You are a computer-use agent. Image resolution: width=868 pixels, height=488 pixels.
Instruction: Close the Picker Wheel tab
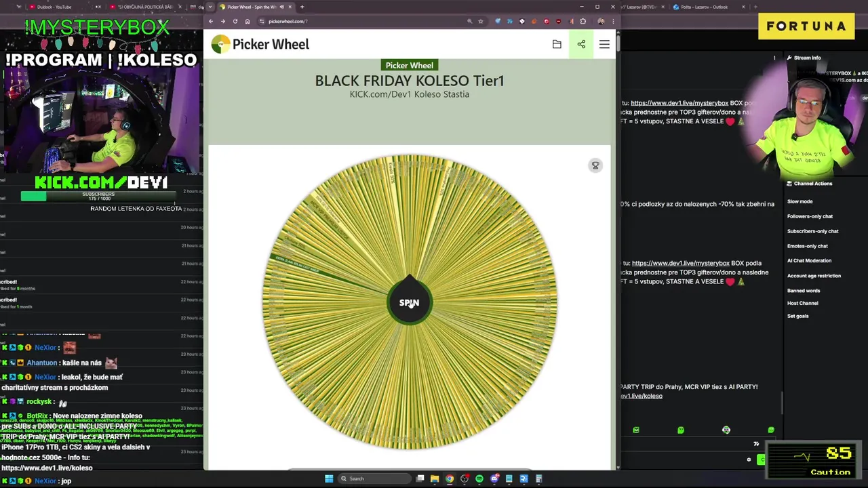[x=290, y=7]
